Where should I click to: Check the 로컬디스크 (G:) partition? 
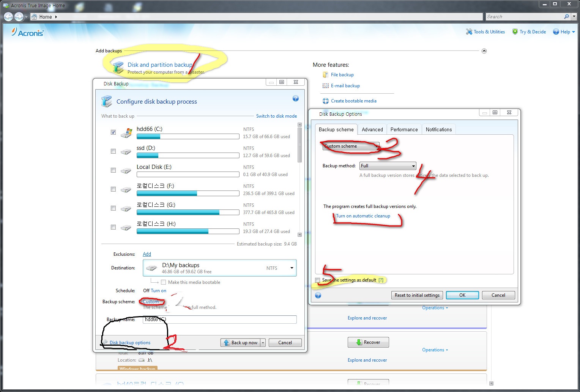pos(113,208)
